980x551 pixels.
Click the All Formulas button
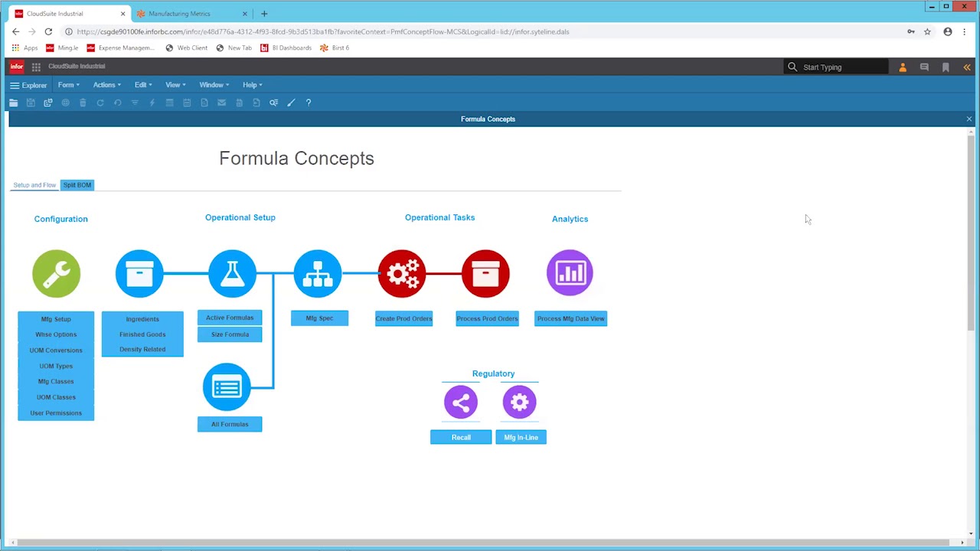pos(230,424)
